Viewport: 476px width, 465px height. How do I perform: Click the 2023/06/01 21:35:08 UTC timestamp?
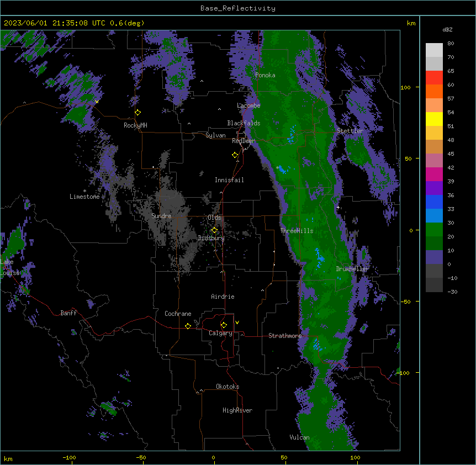click(x=74, y=23)
